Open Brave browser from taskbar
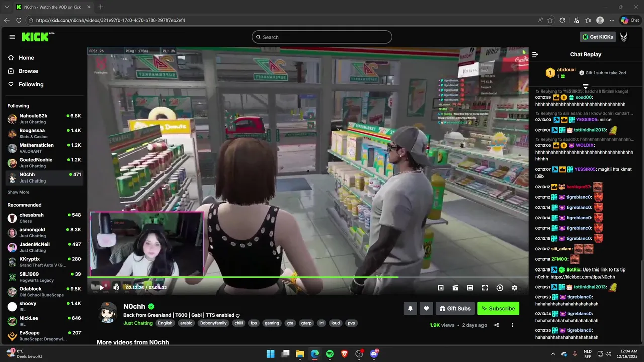This screenshot has width=644, height=362. [344, 354]
